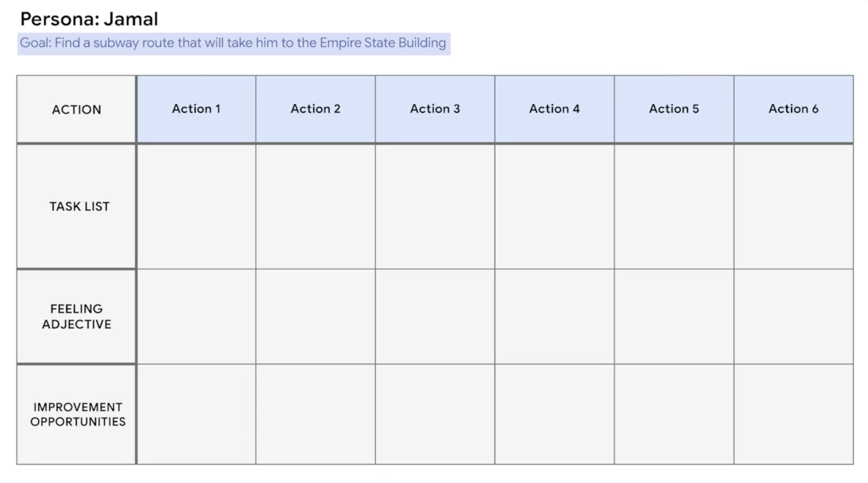Choose the Action 4 column header
This screenshot has width=868, height=483.
coord(554,109)
